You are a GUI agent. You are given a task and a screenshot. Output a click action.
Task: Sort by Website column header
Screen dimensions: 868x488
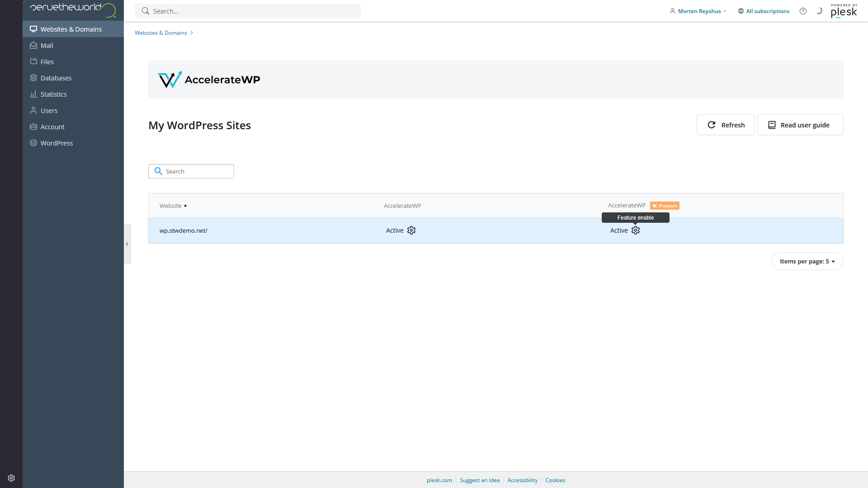173,206
